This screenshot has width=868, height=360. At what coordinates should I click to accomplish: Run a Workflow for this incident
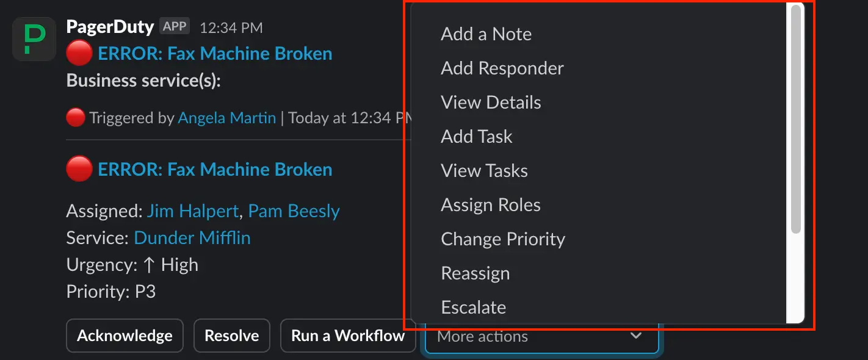coord(348,336)
